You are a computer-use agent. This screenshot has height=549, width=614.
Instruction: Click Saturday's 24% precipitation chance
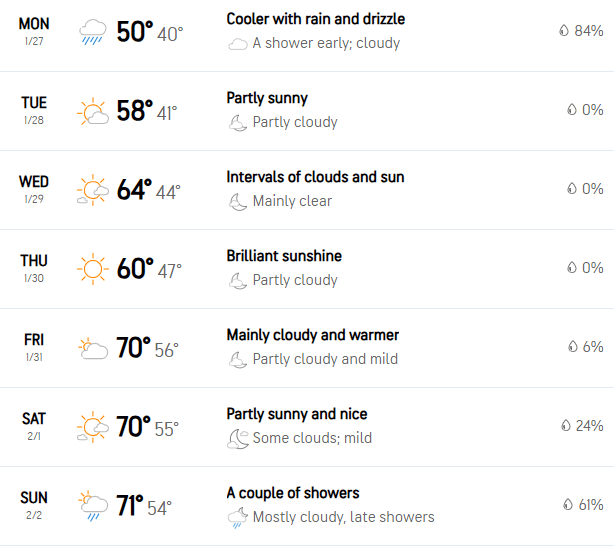(x=589, y=426)
